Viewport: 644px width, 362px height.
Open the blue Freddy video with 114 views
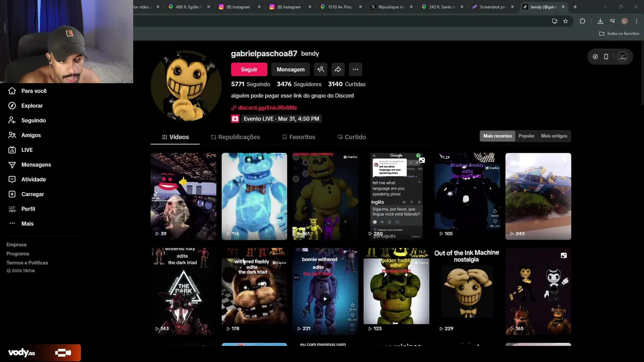point(255,196)
